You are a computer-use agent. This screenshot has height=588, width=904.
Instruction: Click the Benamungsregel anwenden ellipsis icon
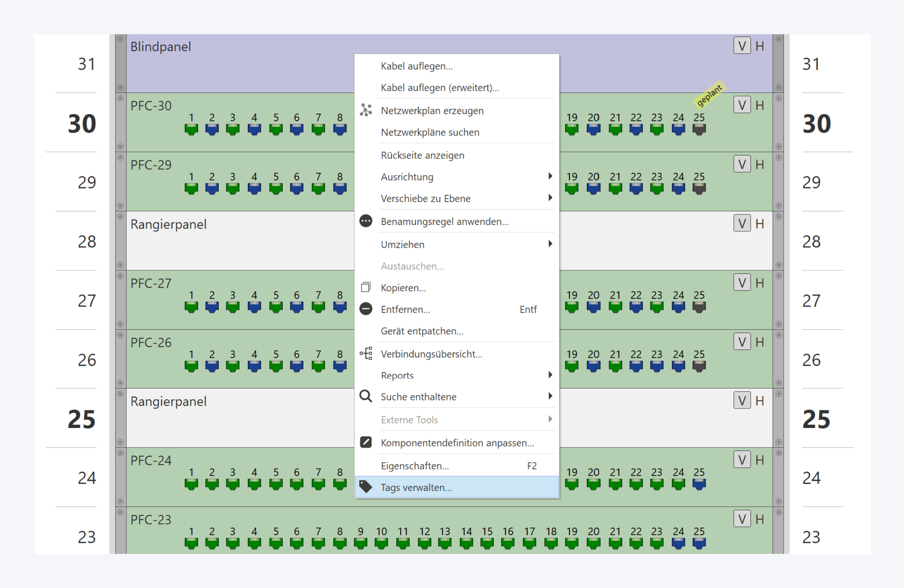[366, 221]
